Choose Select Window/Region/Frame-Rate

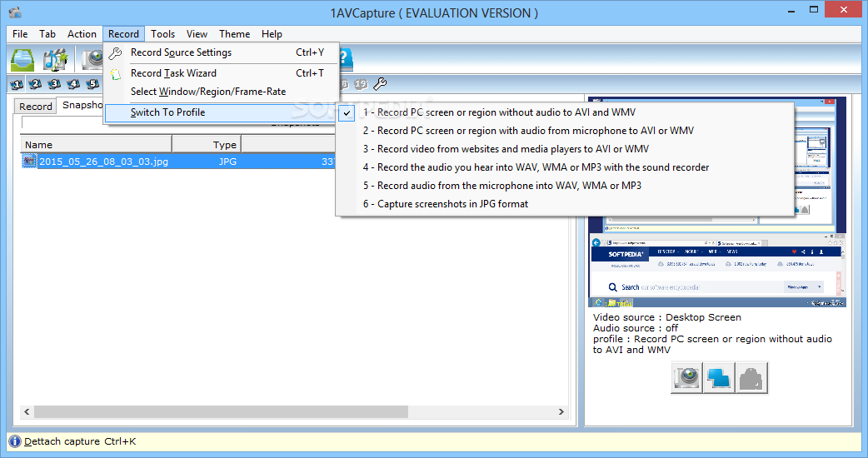(x=222, y=92)
